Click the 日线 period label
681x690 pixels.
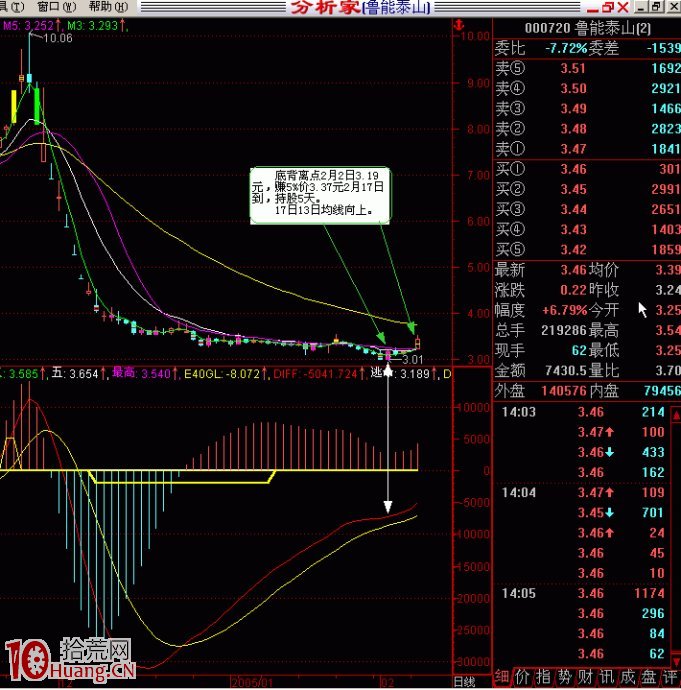[x=464, y=682]
